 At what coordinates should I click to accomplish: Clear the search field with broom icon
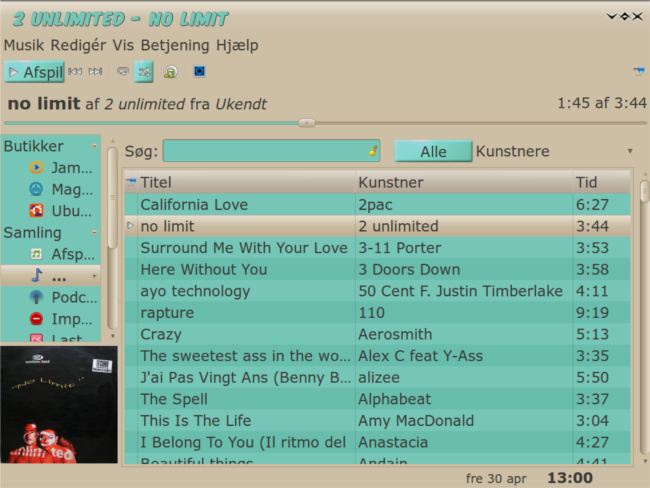373,151
